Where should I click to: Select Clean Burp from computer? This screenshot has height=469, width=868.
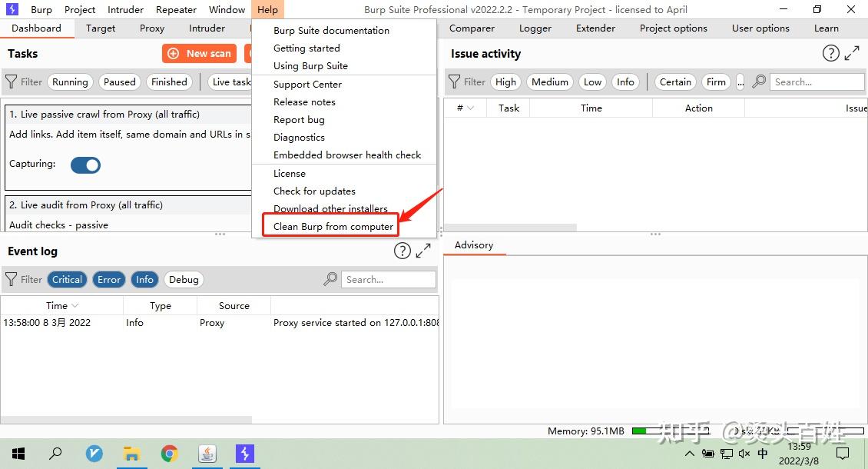coord(333,226)
